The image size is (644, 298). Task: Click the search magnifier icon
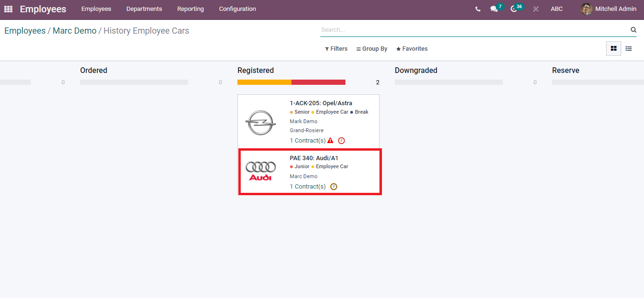pyautogui.click(x=633, y=29)
